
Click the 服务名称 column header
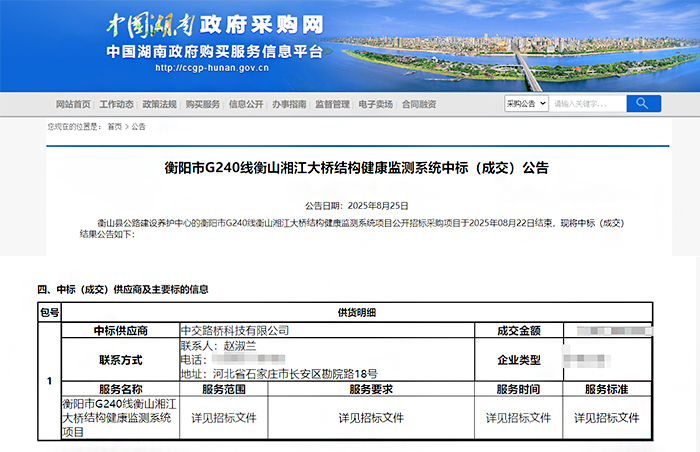tap(121, 389)
